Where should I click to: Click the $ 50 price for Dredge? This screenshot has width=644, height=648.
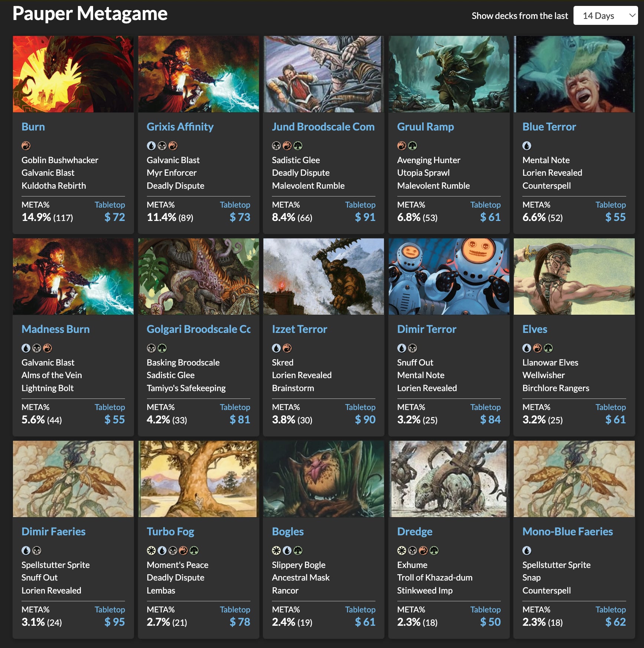pos(490,622)
